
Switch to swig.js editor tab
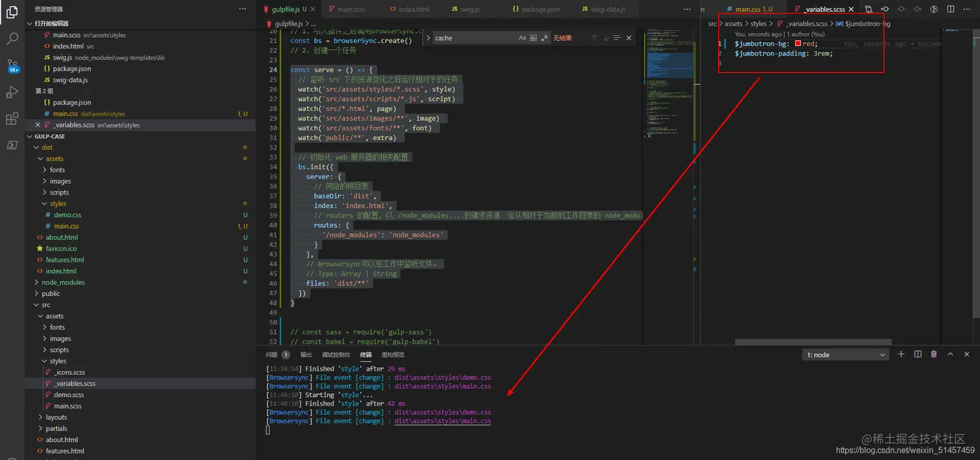469,9
